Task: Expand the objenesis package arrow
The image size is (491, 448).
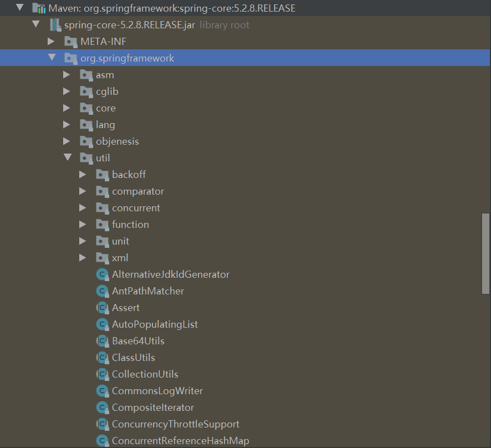Action: [x=67, y=141]
